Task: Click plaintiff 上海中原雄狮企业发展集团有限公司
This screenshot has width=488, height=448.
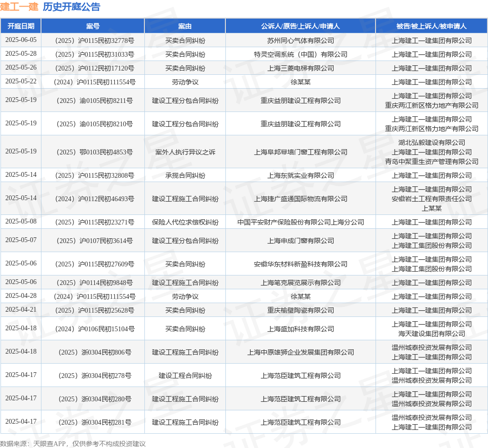Action: click(300, 352)
